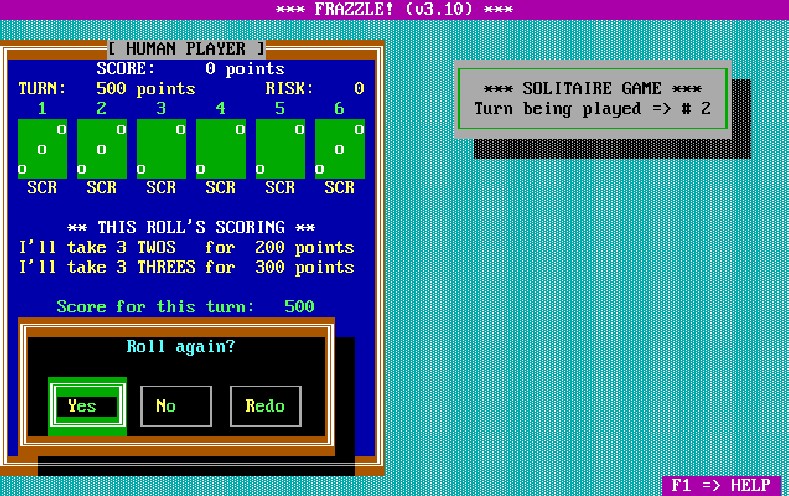
Task: Select the 3 THREES scoring line
Action: 187,267
